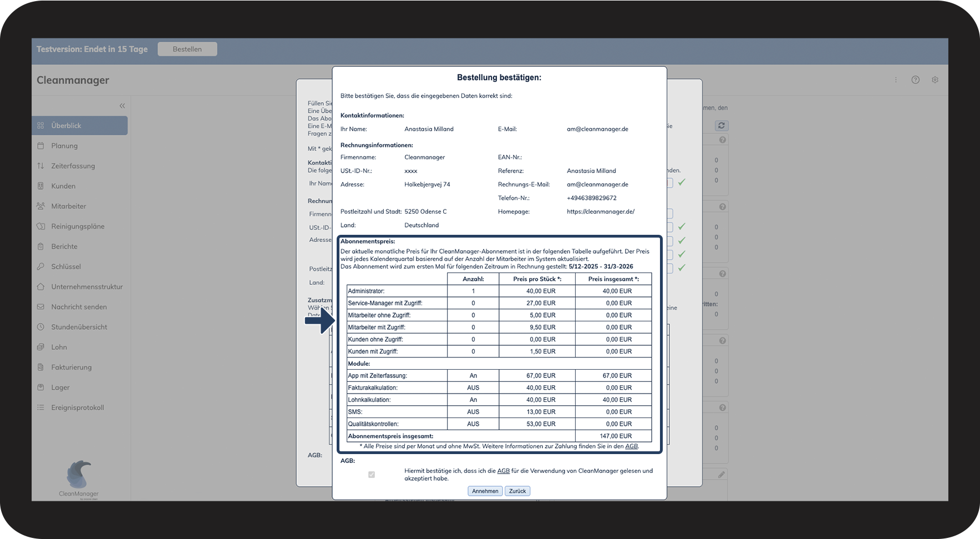Open Zeiterfassung via its arrows icon
The height and width of the screenshot is (539, 980).
point(40,166)
